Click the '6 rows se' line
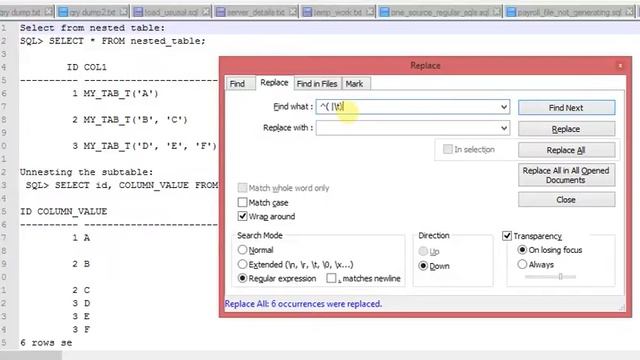 46,343
